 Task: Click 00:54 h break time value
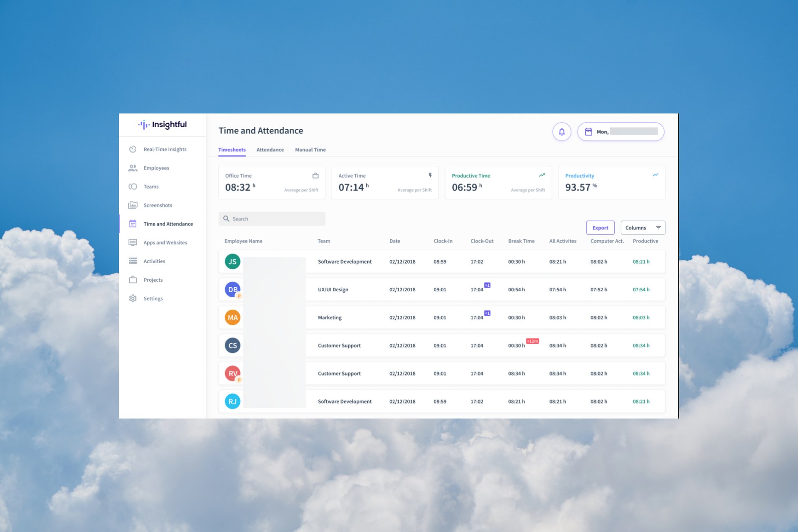tap(517, 290)
